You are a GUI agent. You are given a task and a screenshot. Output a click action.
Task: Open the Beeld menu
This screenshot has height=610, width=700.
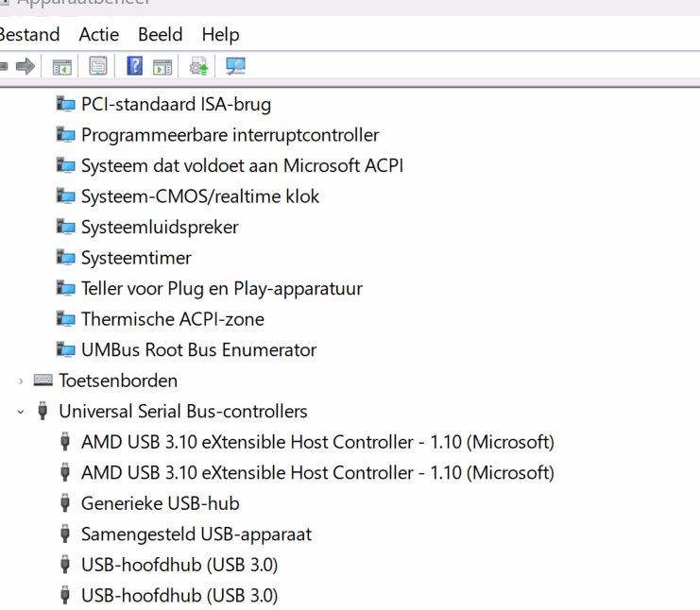click(160, 35)
